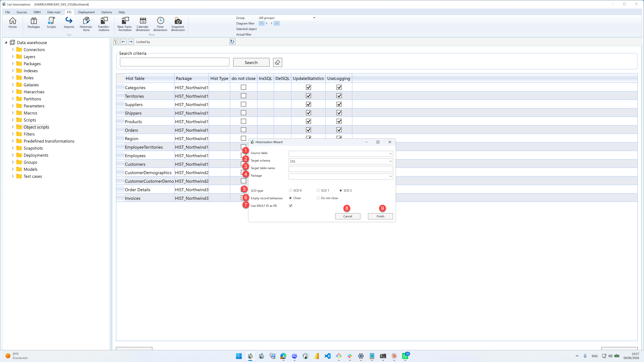Open the Home ribbon icon
The width and height of the screenshot is (644, 362).
(x=13, y=23)
